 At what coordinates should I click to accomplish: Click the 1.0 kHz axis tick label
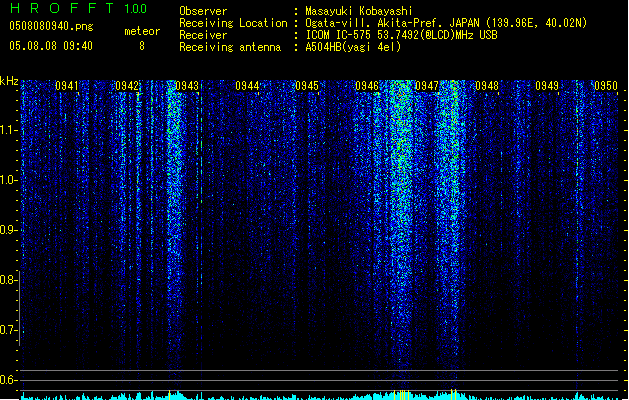8,180
